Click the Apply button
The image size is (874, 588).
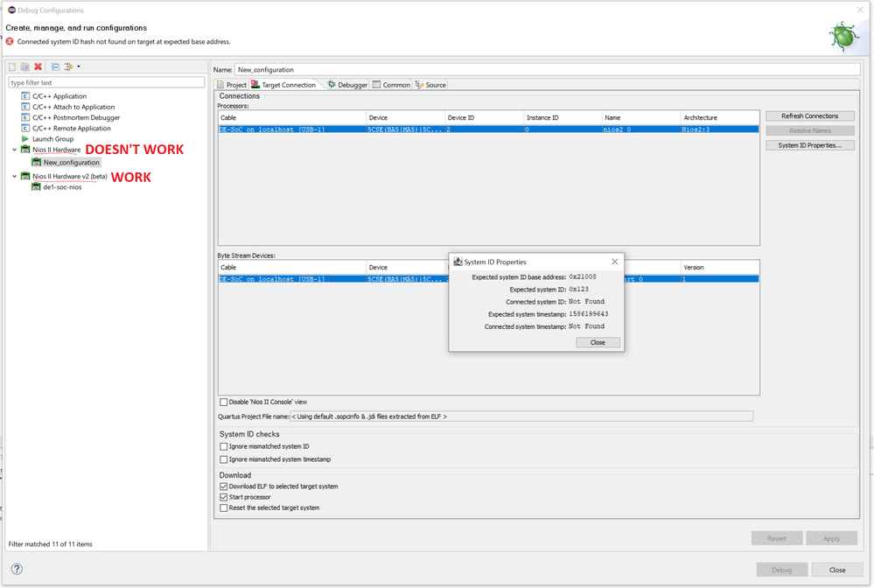(x=831, y=538)
